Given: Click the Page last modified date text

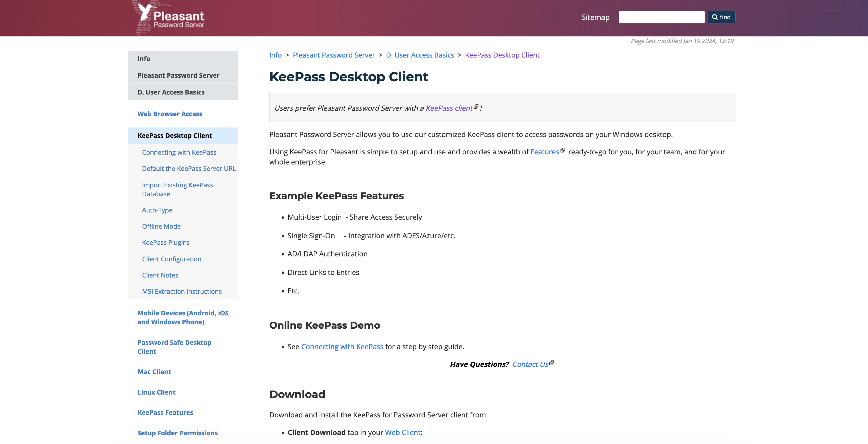Looking at the screenshot, I should point(682,41).
